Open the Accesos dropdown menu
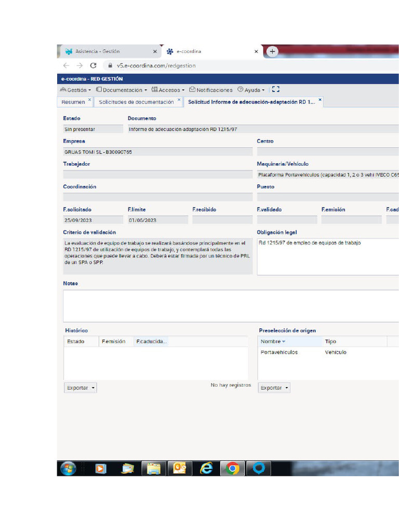This screenshot has width=399, height=532. [x=168, y=90]
